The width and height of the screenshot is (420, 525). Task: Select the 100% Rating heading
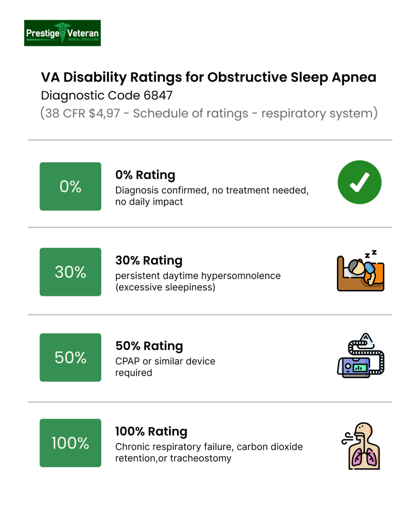(x=151, y=431)
